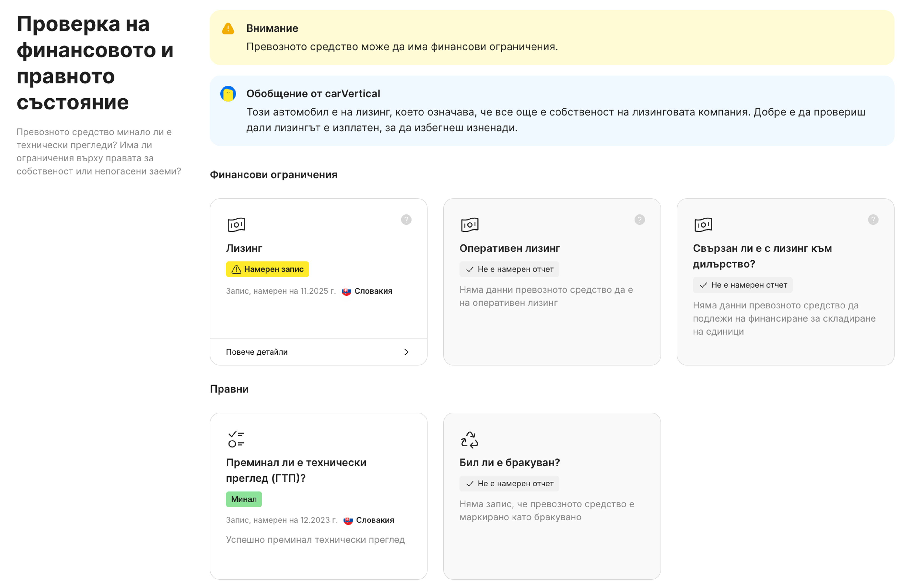Open the help question mark on the Лизинг card

pos(406,219)
